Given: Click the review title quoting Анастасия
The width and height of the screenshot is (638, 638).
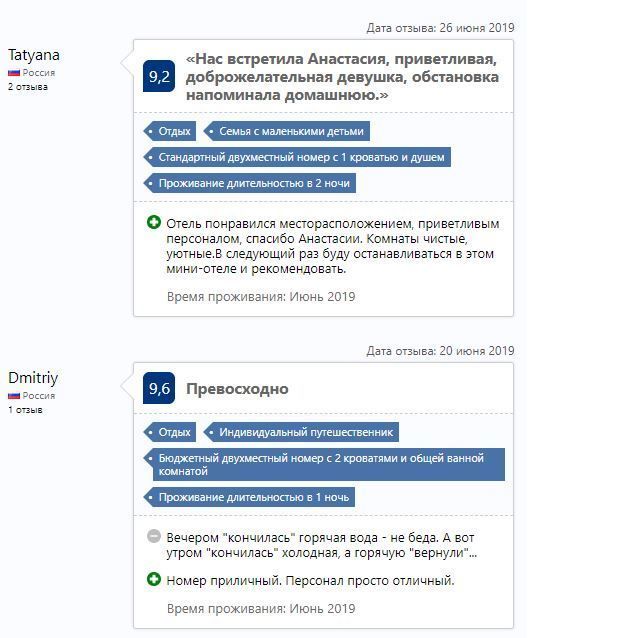Looking at the screenshot, I should coord(342,77).
